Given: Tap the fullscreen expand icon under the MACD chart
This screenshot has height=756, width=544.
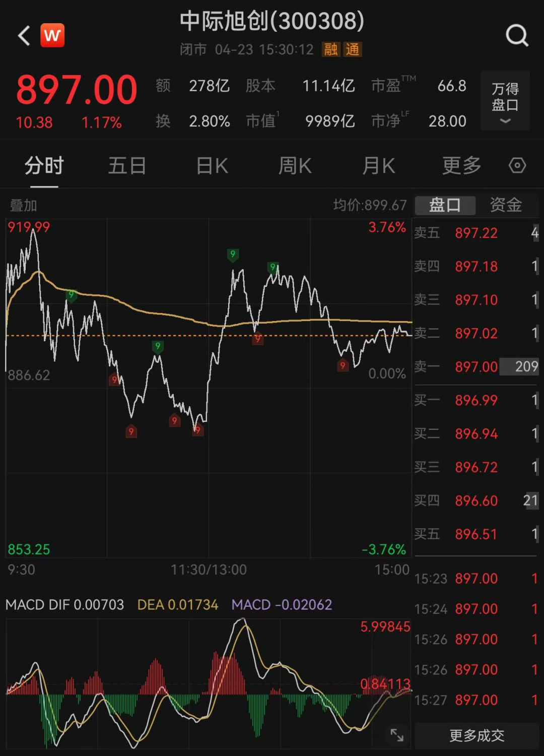Looking at the screenshot, I should tap(397, 736).
